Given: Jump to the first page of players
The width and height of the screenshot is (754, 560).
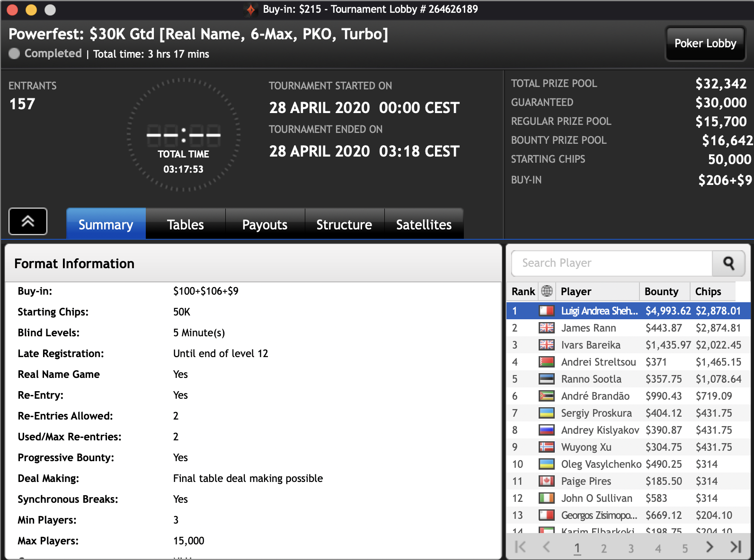Looking at the screenshot, I should pos(520,547).
